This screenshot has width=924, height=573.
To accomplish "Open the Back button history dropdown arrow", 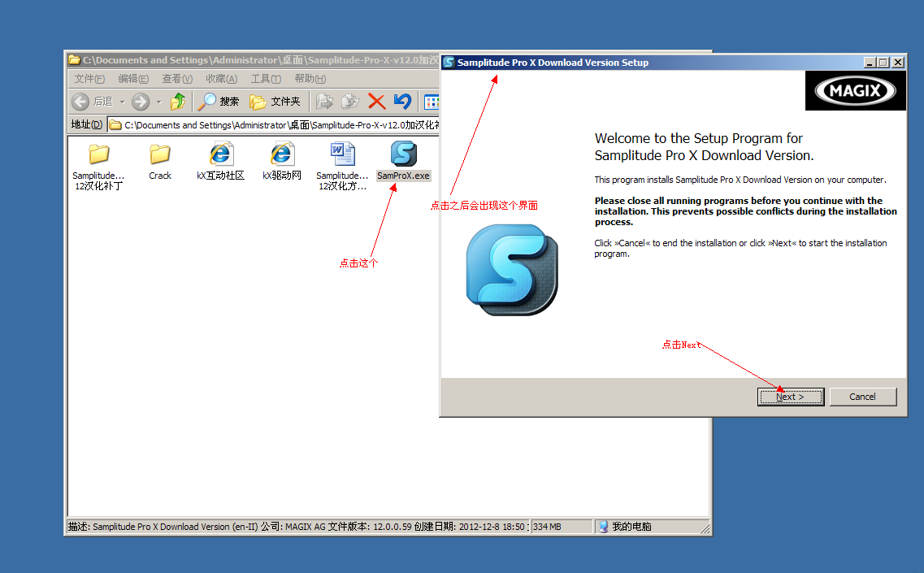I will coord(123,102).
